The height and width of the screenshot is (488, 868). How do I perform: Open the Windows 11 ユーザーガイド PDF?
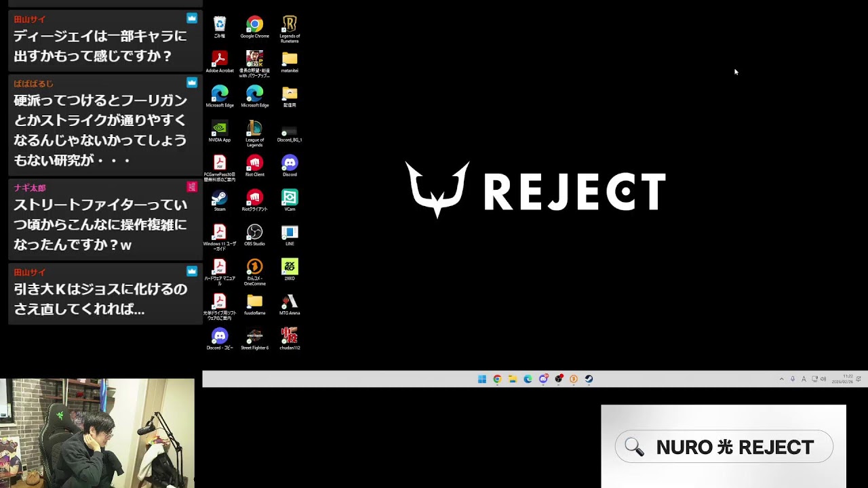tap(220, 237)
